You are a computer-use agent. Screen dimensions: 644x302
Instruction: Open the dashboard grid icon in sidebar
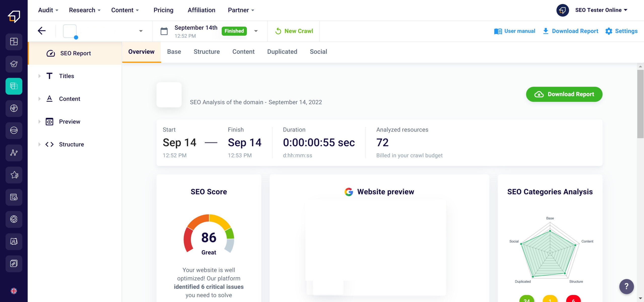(14, 42)
